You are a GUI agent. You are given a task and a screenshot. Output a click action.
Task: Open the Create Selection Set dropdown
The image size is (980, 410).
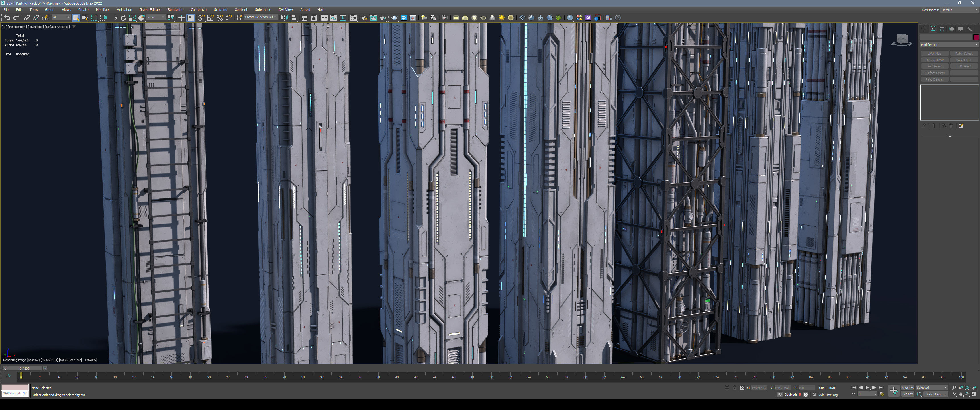[x=261, y=17]
